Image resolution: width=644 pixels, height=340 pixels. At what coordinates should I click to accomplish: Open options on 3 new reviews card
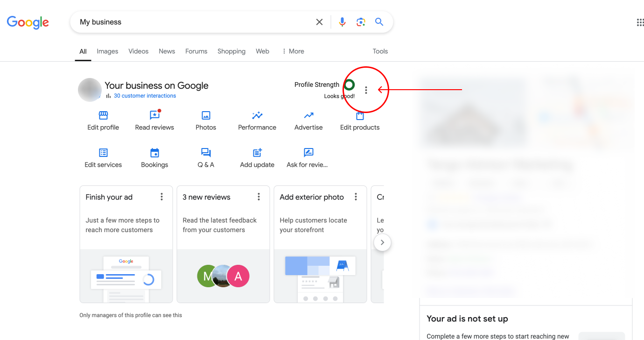pyautogui.click(x=259, y=197)
